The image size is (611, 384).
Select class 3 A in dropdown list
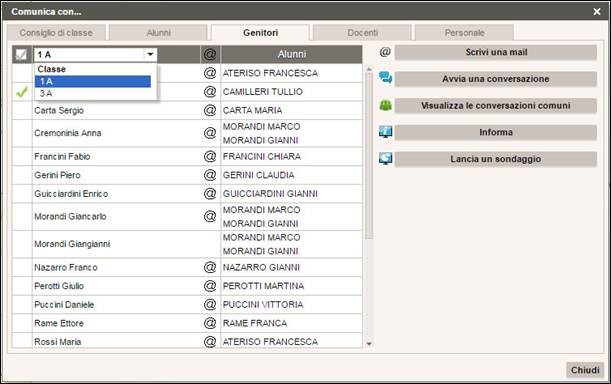tap(93, 93)
